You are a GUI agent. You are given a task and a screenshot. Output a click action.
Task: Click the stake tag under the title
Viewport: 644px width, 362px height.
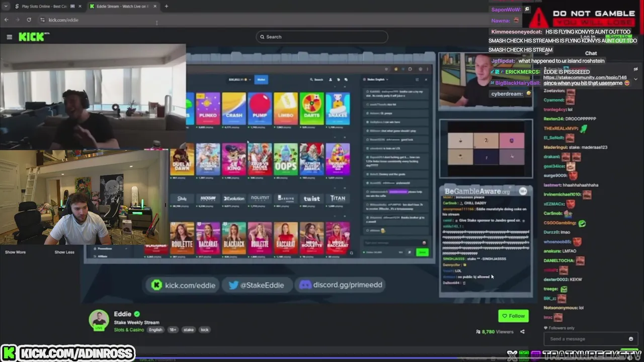189,330
